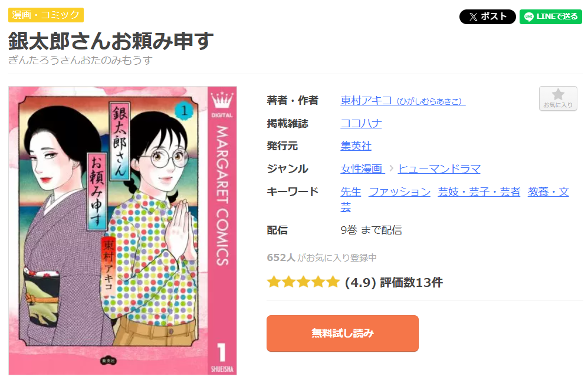
Task: Click the star rating icons
Action: [303, 282]
